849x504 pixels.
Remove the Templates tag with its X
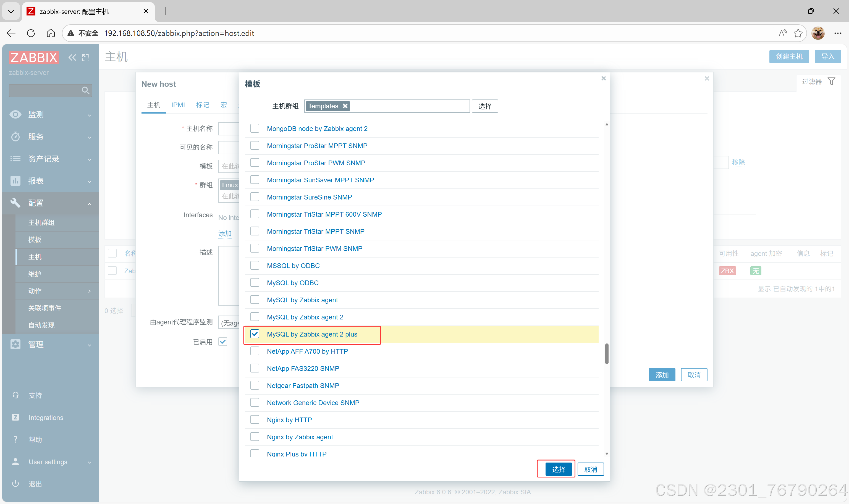(x=345, y=106)
